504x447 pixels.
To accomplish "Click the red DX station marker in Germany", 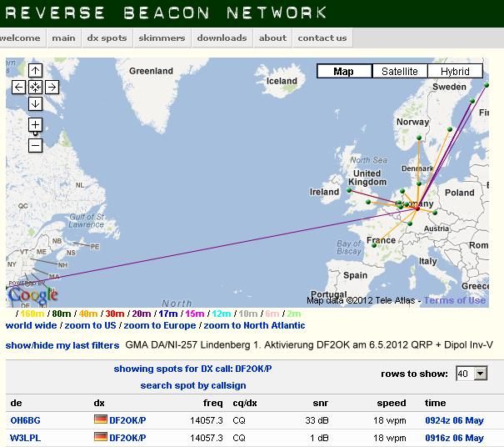I will click(417, 208).
